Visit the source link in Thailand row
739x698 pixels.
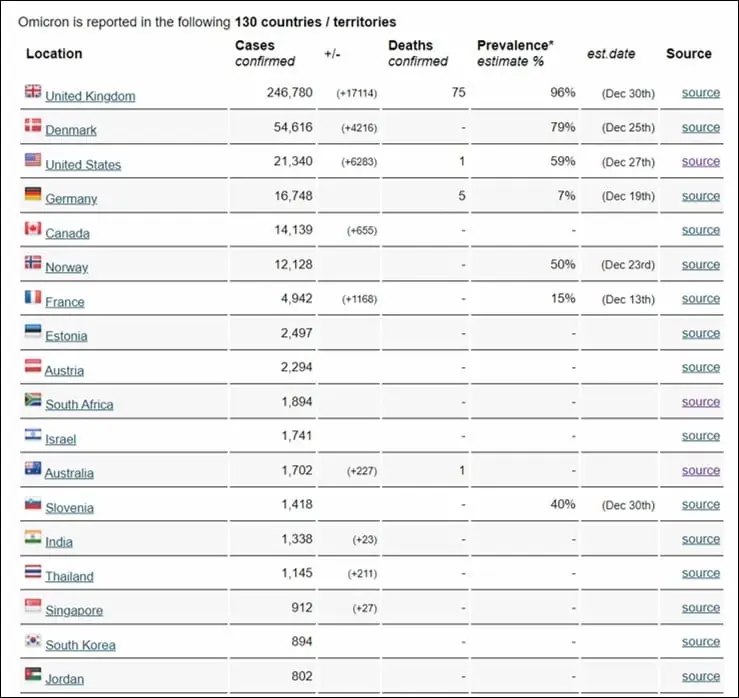coord(701,573)
